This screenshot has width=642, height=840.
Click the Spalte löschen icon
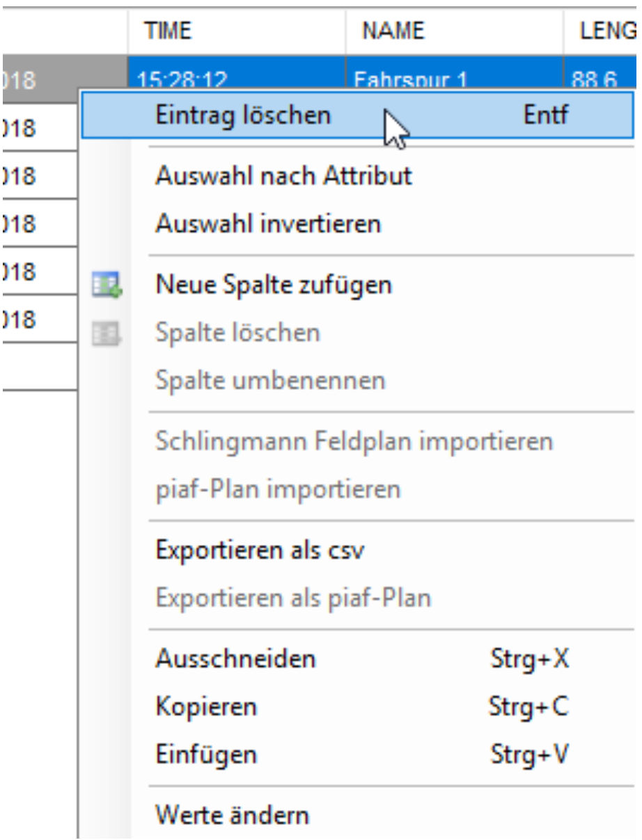107,333
